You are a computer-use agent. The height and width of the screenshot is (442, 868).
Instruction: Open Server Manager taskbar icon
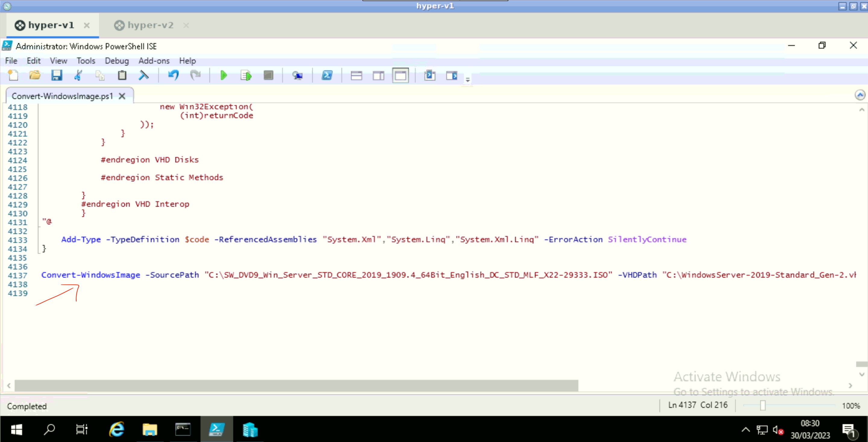coord(250,430)
